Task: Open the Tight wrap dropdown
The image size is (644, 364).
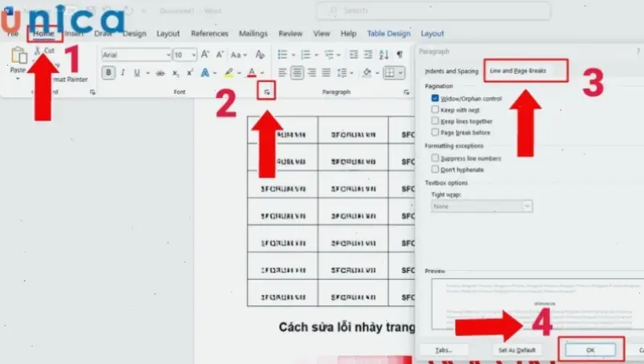Action: [481, 207]
